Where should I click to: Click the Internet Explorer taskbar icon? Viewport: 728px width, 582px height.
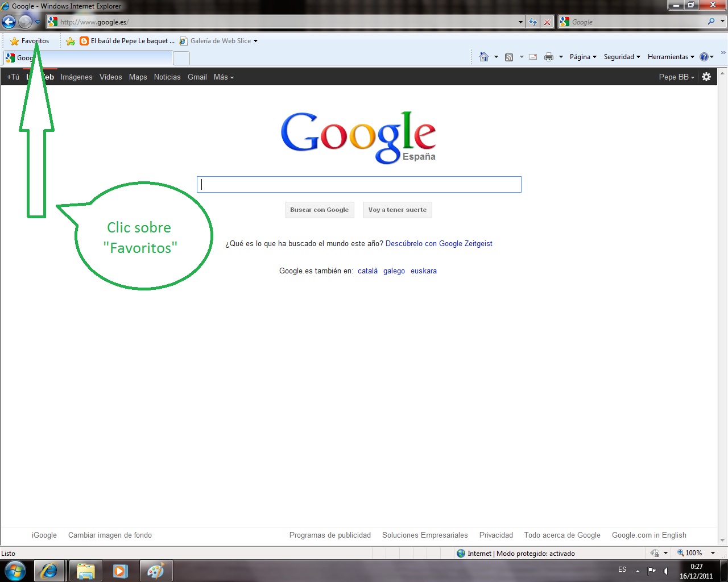(49, 571)
